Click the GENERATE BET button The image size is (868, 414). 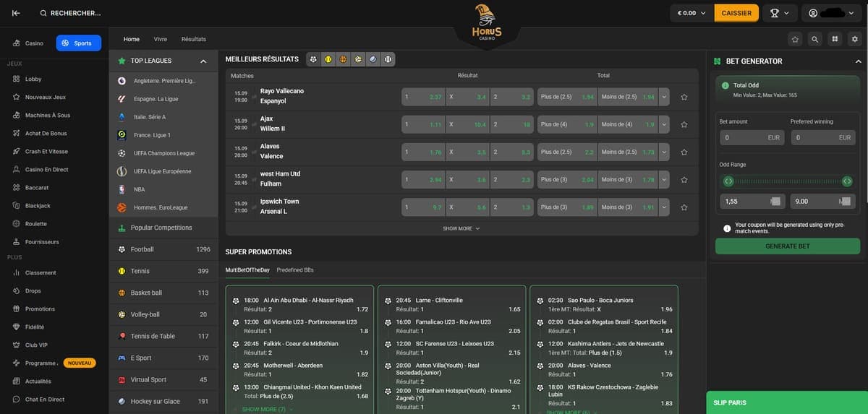click(x=788, y=246)
